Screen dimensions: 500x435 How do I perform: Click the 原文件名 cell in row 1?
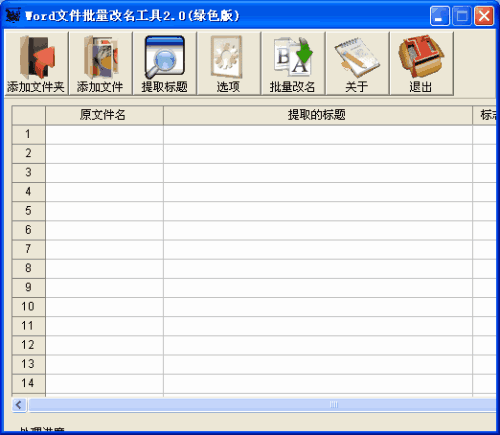[x=104, y=135]
